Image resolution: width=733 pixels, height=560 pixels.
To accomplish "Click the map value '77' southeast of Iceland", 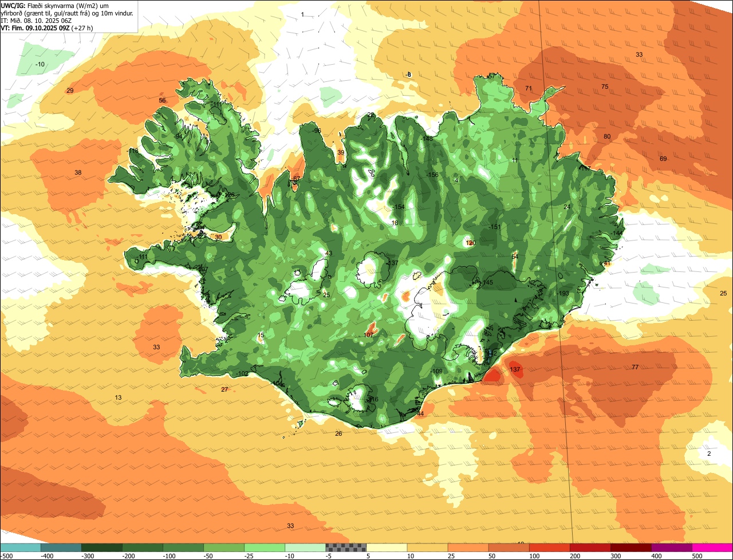I will pyautogui.click(x=635, y=367).
